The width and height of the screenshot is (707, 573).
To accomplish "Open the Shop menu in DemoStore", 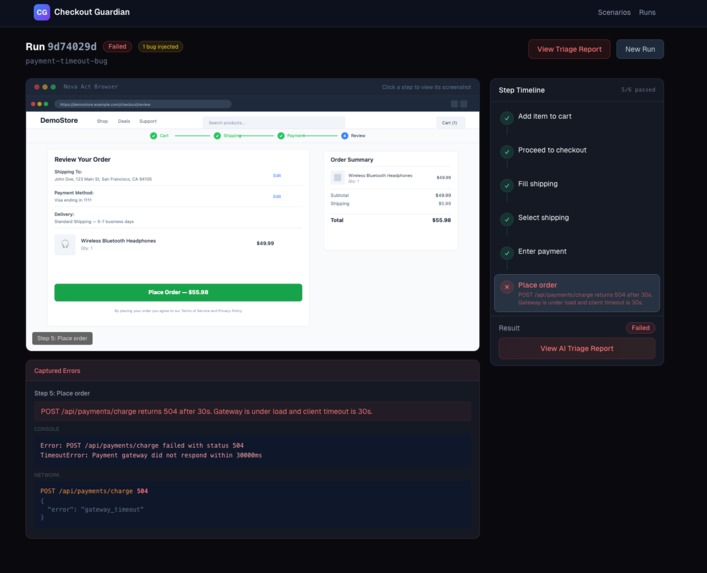I will click(102, 121).
